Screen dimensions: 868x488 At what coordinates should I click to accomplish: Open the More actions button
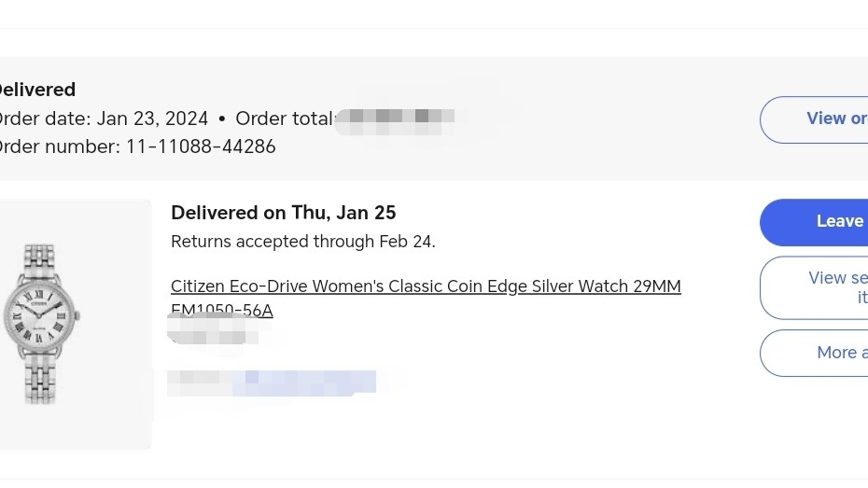(814, 353)
